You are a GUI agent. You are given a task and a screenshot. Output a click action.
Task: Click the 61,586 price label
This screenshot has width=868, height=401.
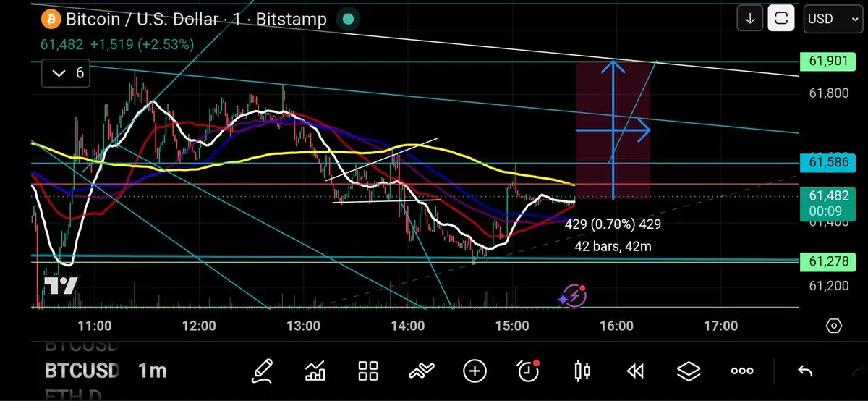(x=829, y=163)
